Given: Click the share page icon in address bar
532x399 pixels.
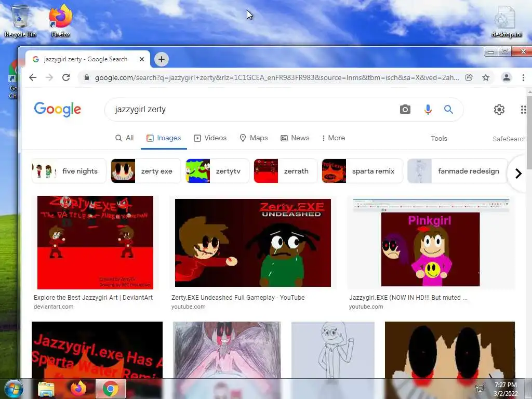Looking at the screenshot, I should [469, 77].
